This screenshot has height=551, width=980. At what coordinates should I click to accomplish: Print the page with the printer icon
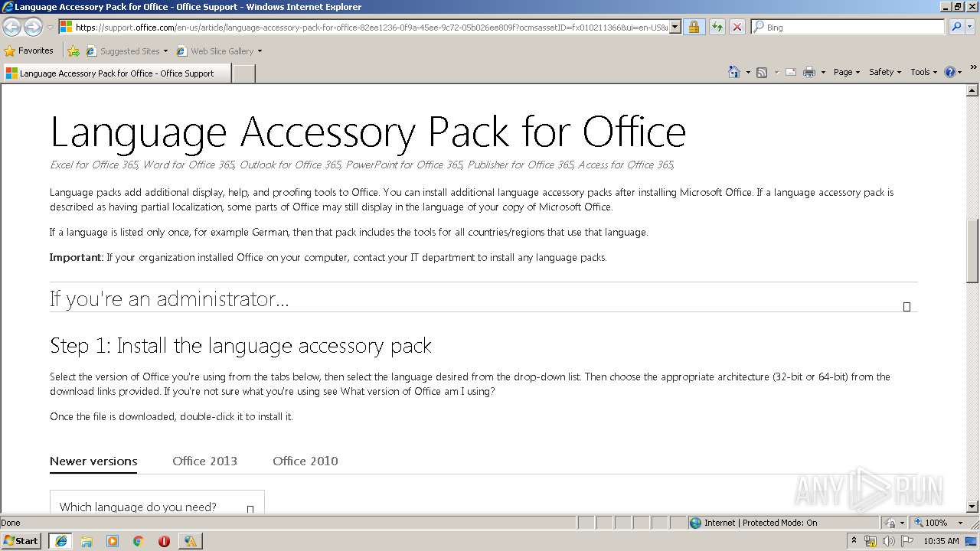point(809,72)
